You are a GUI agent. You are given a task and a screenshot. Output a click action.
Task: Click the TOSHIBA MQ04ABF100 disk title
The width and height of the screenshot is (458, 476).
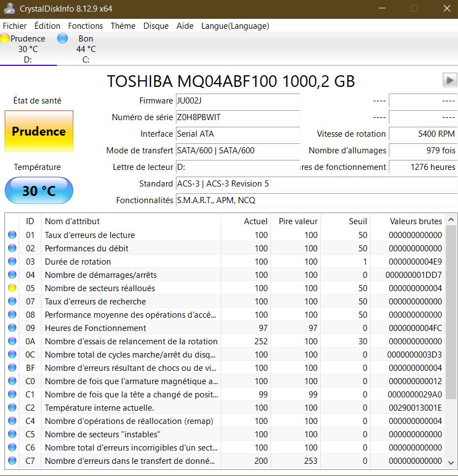pyautogui.click(x=231, y=81)
